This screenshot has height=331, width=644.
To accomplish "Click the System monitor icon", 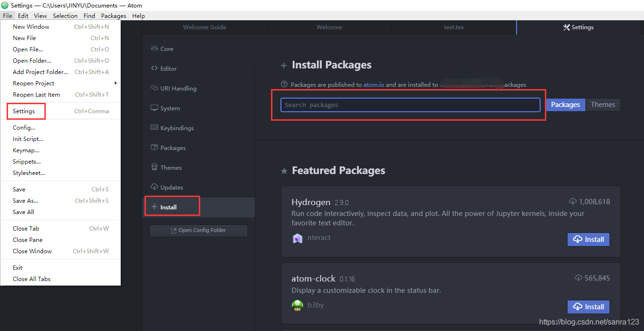I will 154,108.
